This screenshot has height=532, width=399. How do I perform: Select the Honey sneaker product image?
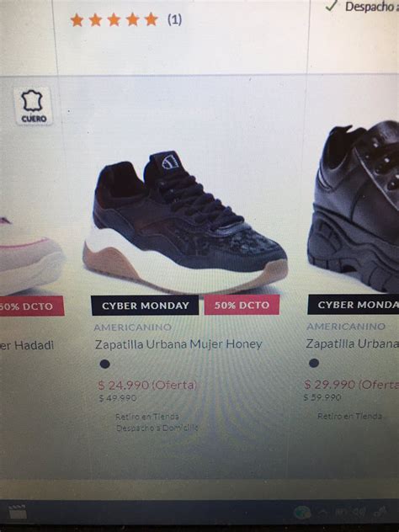pos(185,222)
